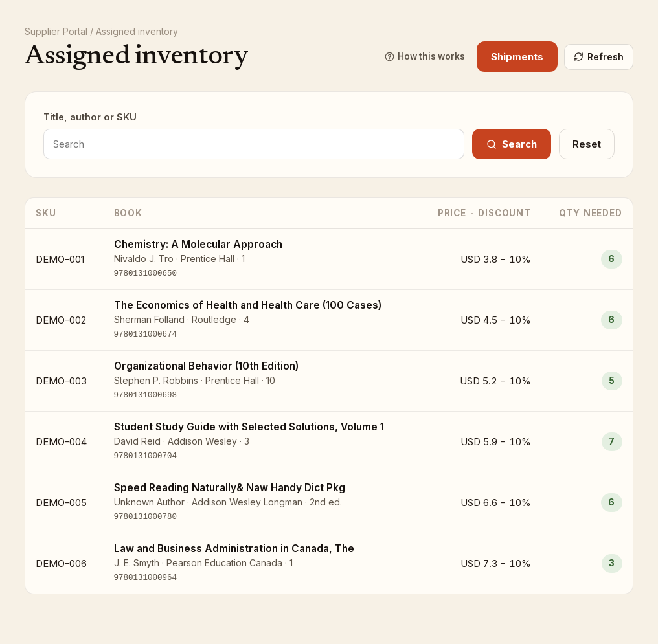
Task: Select SKU DEMO-003
Action: pyautogui.click(x=62, y=381)
